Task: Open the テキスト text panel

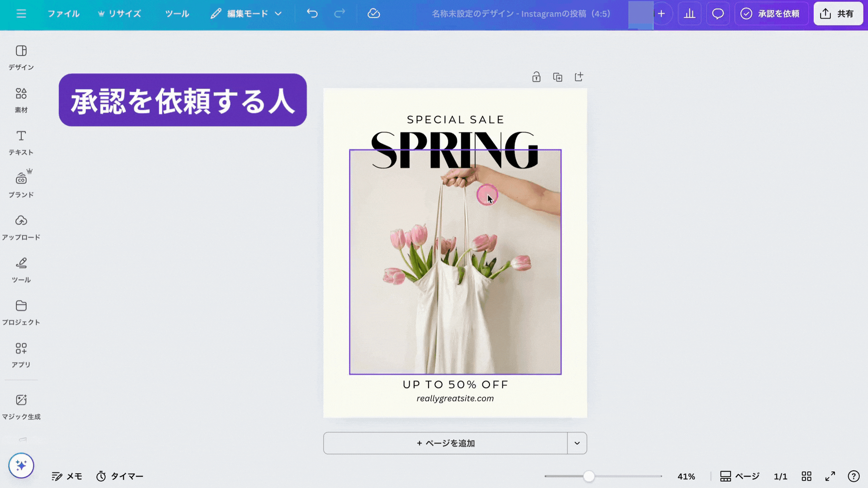Action: pyautogui.click(x=21, y=142)
